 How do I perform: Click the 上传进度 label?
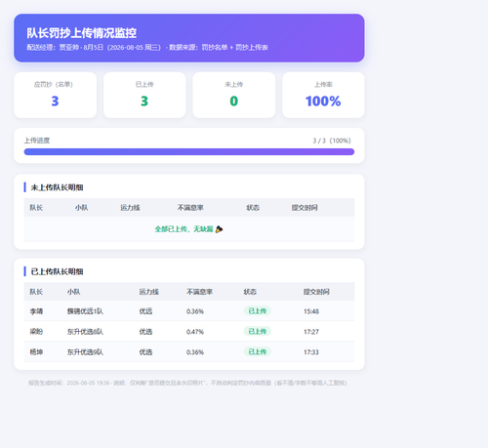[37, 141]
